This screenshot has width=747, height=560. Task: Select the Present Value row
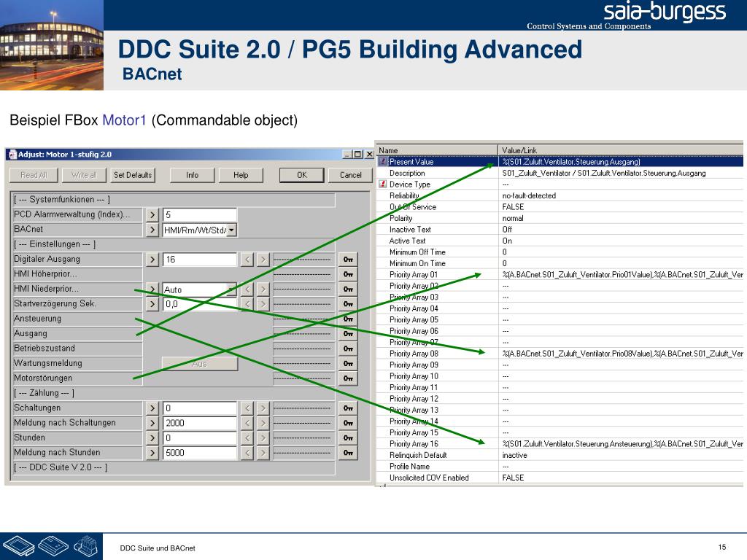560,161
